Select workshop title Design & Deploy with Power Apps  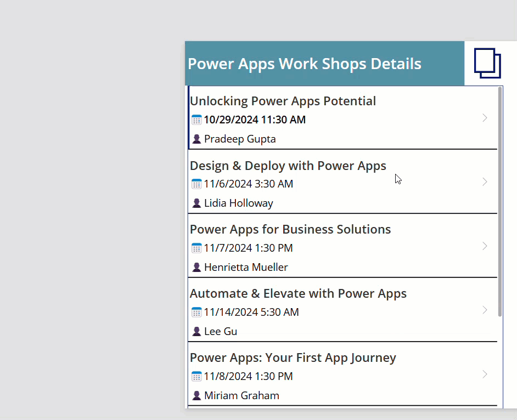pyautogui.click(x=288, y=166)
